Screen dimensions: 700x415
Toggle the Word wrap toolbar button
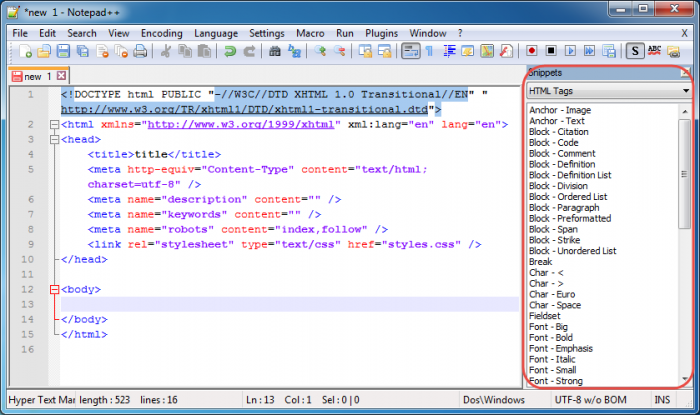click(x=410, y=51)
